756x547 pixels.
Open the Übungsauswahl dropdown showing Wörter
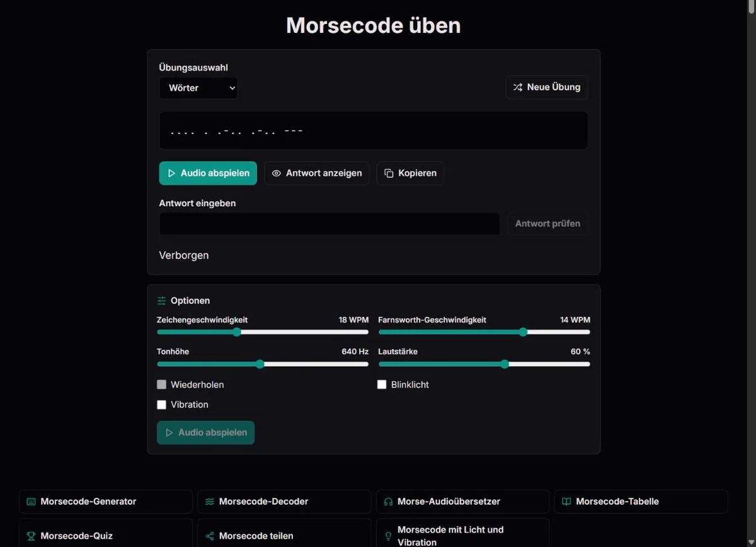tap(198, 88)
